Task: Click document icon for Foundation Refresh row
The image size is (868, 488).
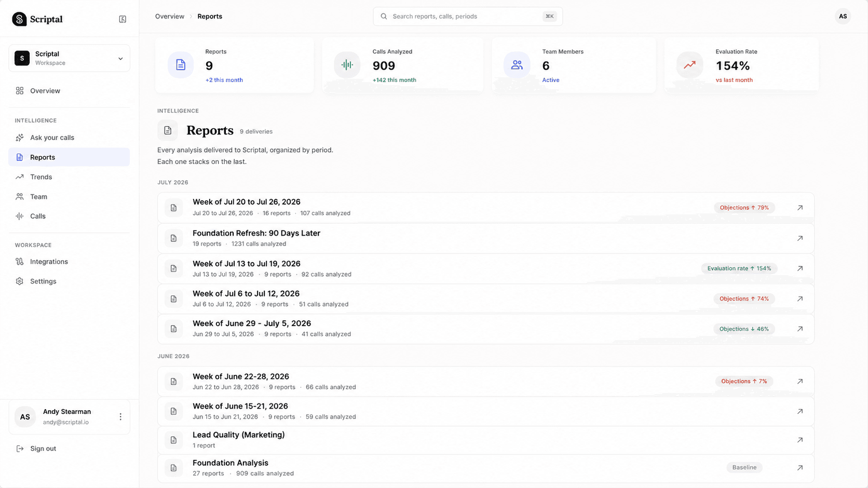Action: tap(173, 238)
